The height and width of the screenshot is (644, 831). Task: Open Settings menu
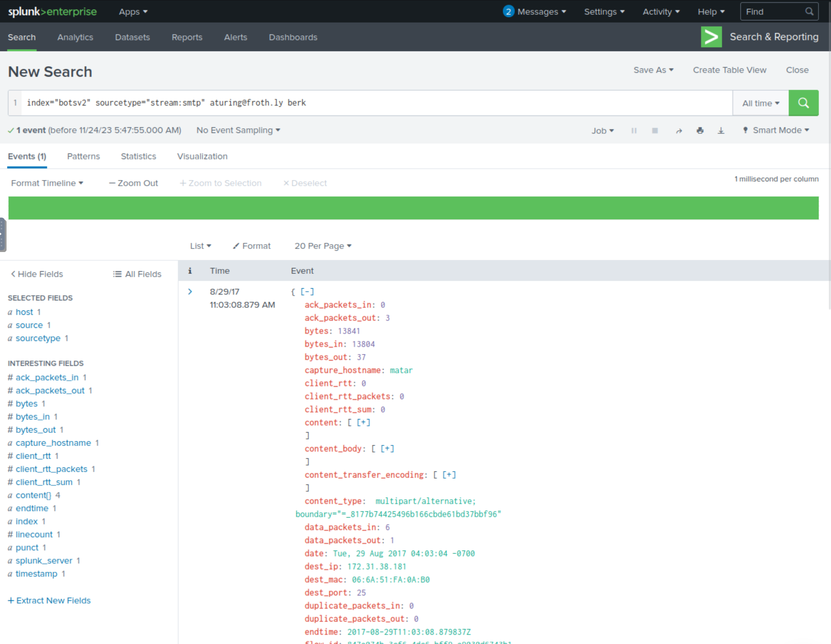tap(604, 12)
